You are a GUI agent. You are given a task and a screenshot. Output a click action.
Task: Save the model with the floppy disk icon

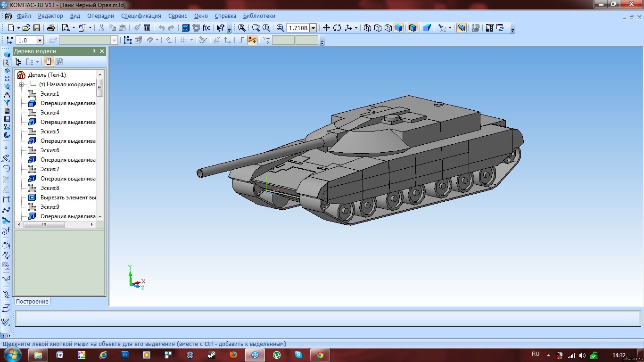coord(37,28)
